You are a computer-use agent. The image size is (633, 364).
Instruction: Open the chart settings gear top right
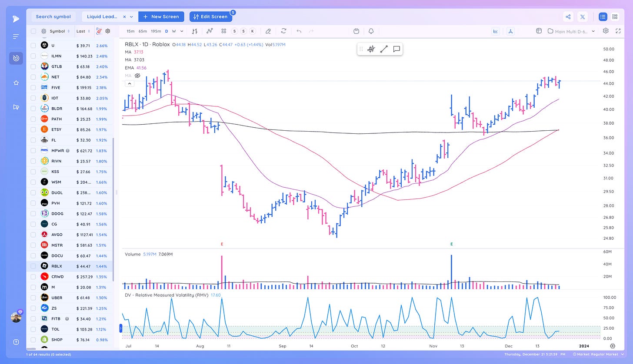(606, 31)
